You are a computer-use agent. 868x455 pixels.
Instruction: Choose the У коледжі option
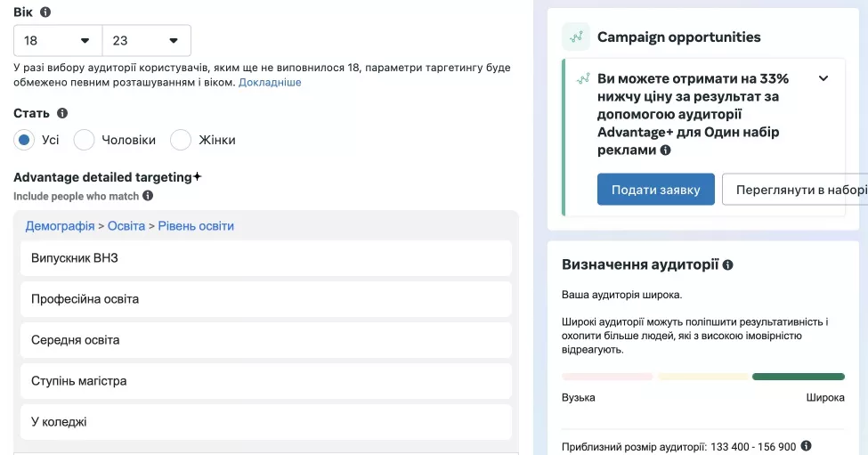pyautogui.click(x=266, y=422)
